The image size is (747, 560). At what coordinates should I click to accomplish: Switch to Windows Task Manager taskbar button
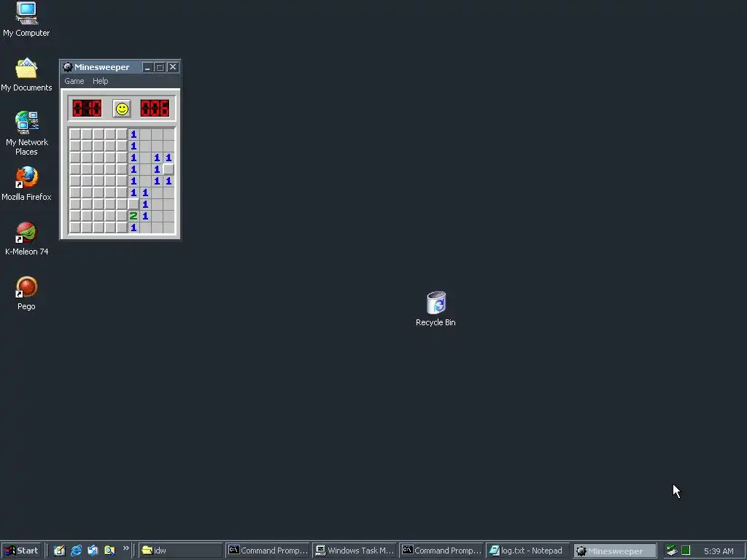(x=355, y=551)
